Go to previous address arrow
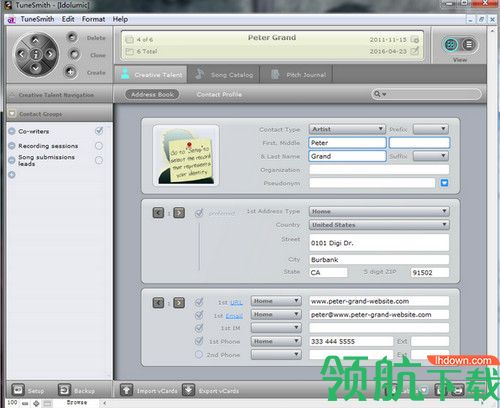The width and height of the screenshot is (500, 408). pyautogui.click(x=158, y=212)
